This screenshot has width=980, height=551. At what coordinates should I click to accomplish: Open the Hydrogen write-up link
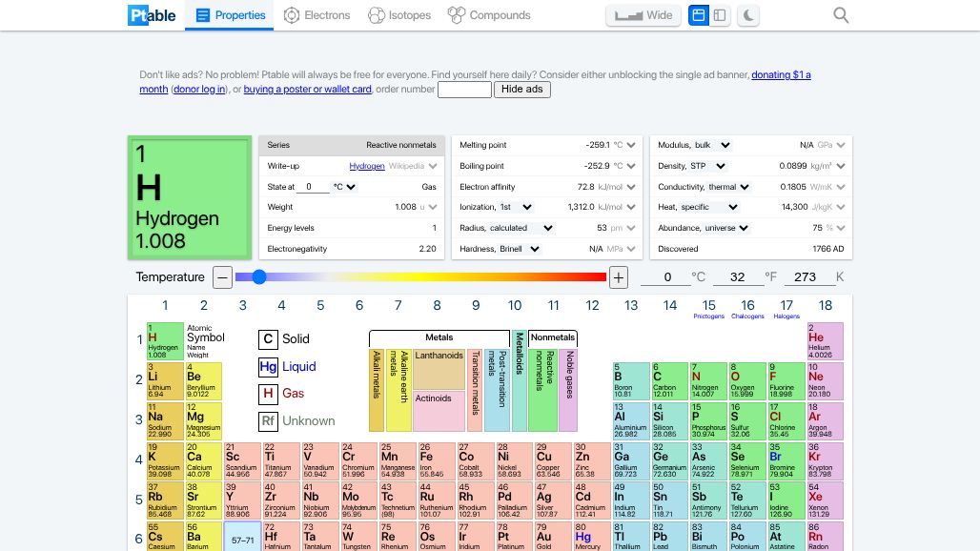(367, 166)
